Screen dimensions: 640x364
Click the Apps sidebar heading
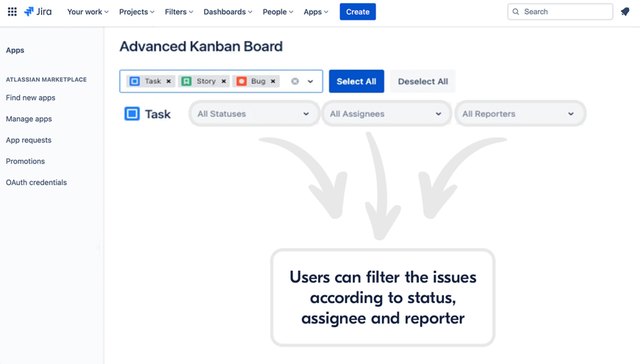pyautogui.click(x=15, y=50)
